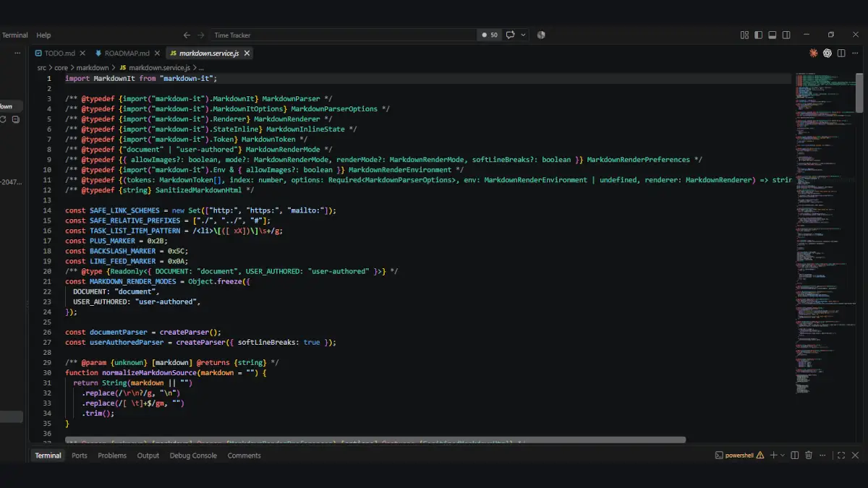
Task: Click the normalizeMarkdownSource function name
Action: pyautogui.click(x=149, y=372)
